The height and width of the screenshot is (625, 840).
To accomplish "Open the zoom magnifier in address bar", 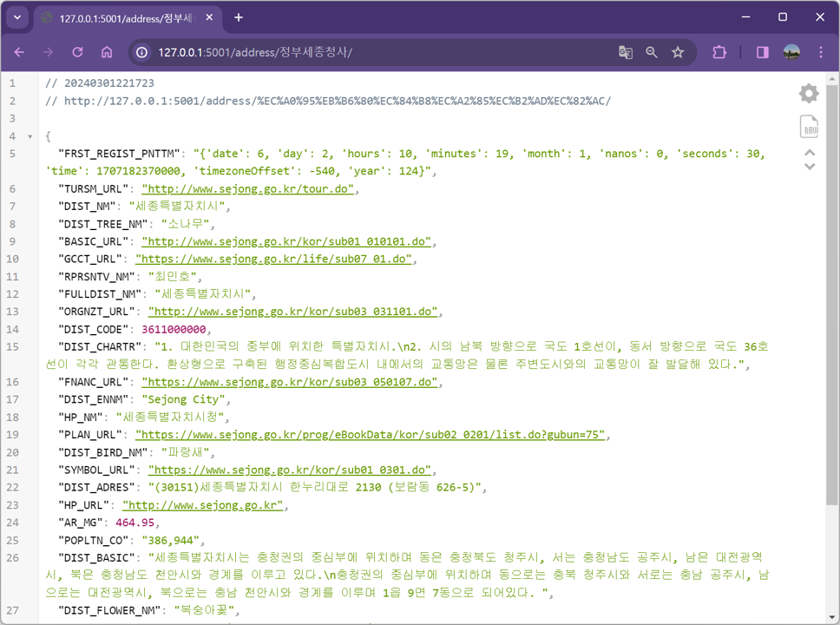I will (x=652, y=53).
